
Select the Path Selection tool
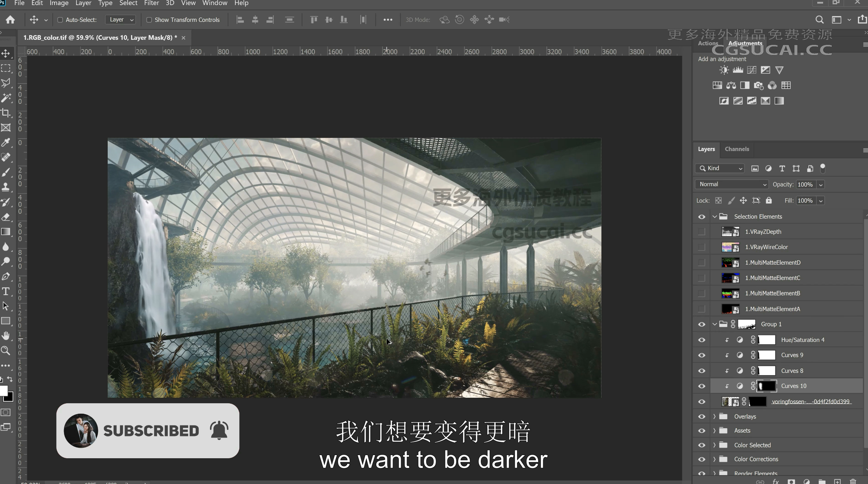(6, 306)
